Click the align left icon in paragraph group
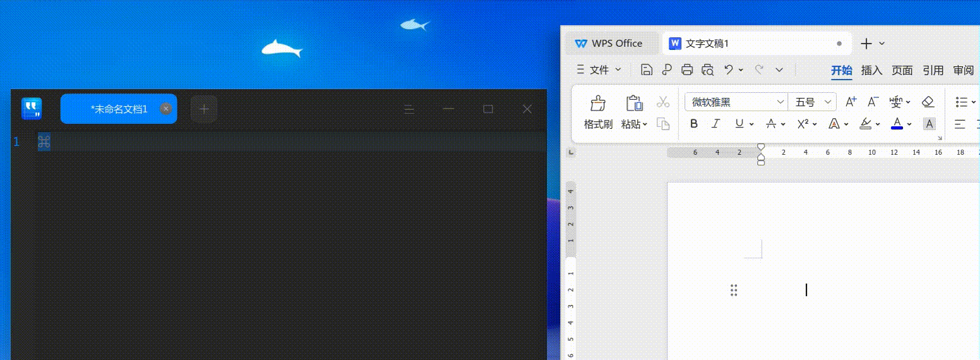Viewport: 980px width, 360px height. point(960,124)
